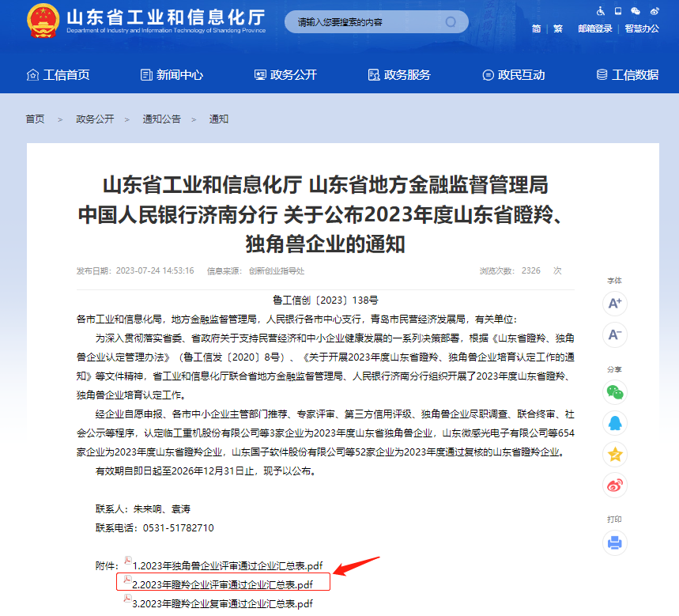Click the monitor icon beside 政务公开
The height and width of the screenshot is (616, 679).
coord(260,75)
